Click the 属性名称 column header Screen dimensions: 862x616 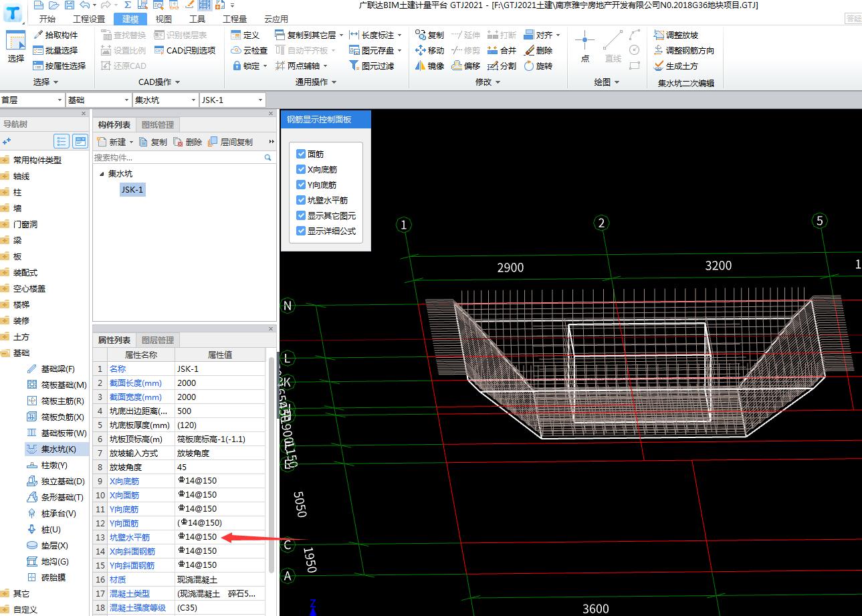pyautogui.click(x=141, y=354)
